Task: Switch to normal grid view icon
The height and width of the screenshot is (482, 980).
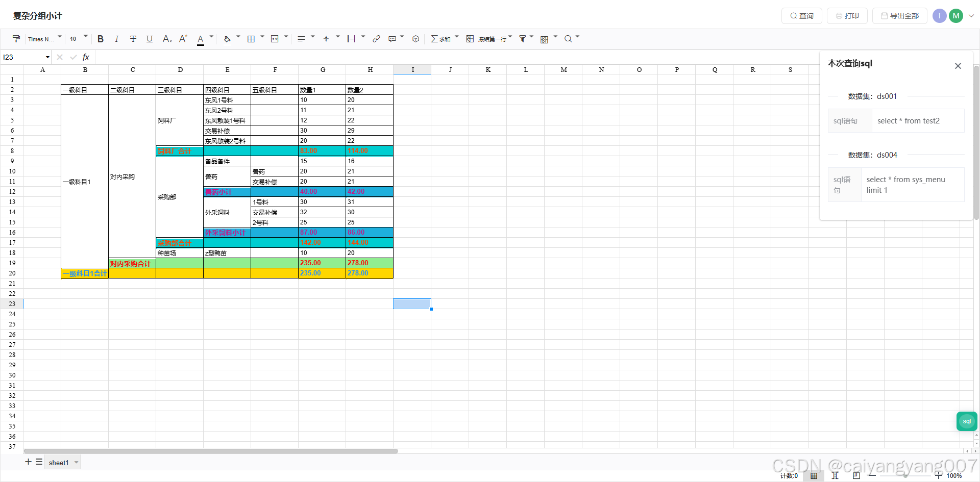Action: (x=814, y=475)
